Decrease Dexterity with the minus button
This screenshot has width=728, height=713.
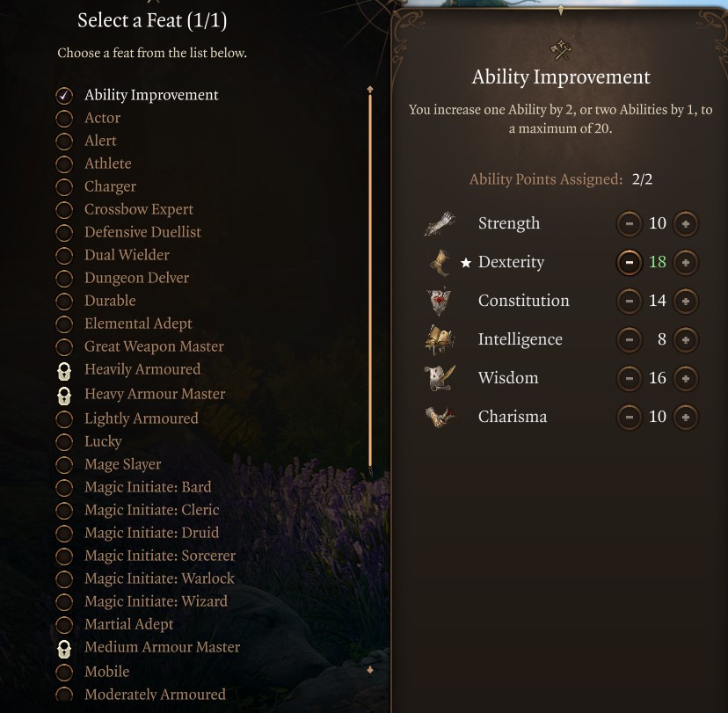[630, 262]
